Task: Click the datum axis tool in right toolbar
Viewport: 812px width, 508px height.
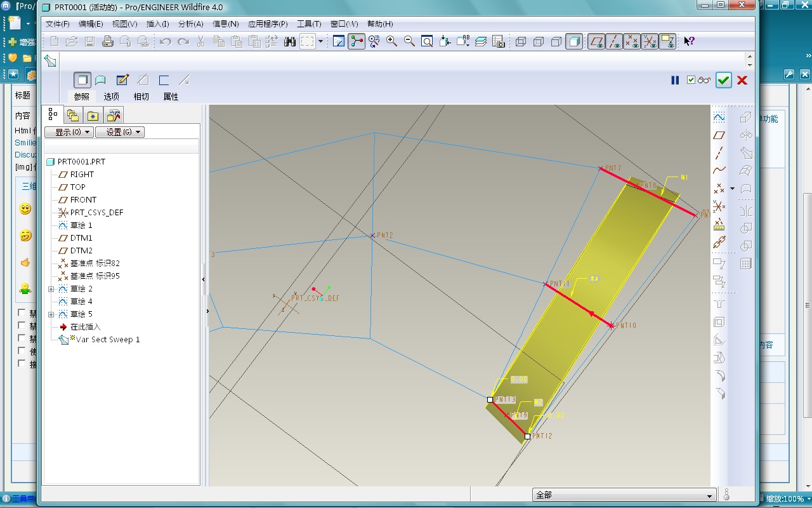Action: (x=719, y=153)
